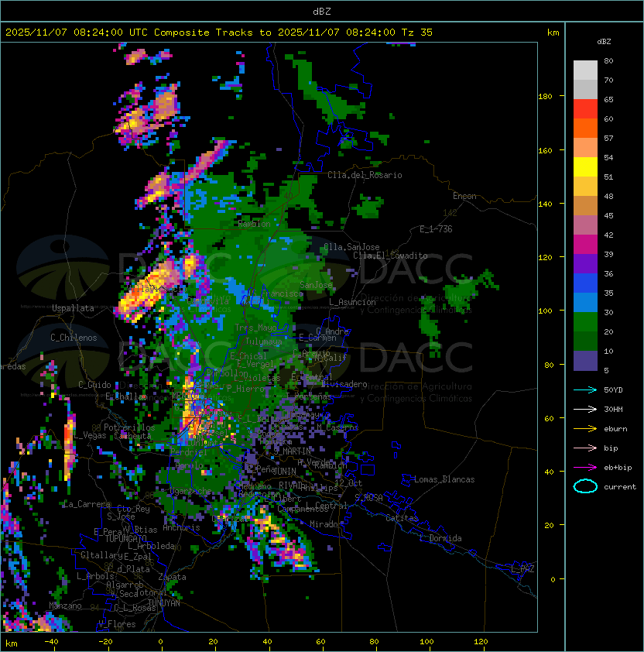Click the Clla.del_Rosario place label
This screenshot has height=652, width=644.
click(x=365, y=175)
